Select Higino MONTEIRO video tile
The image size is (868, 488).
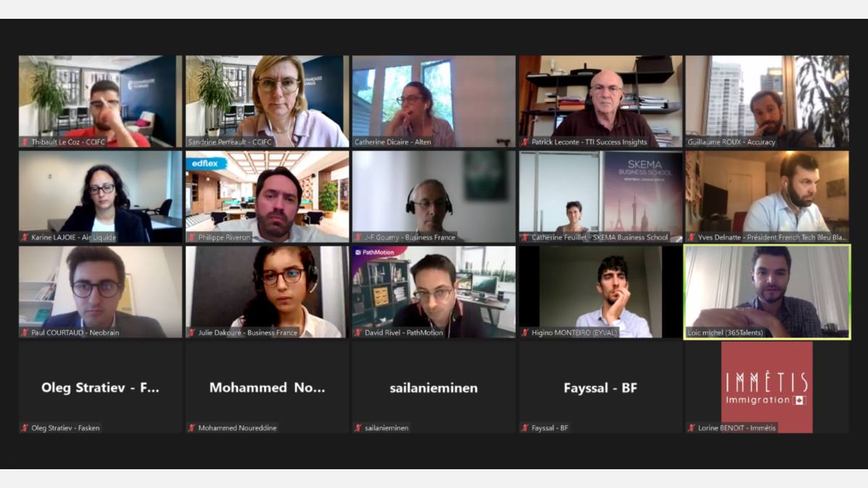pyautogui.click(x=600, y=292)
